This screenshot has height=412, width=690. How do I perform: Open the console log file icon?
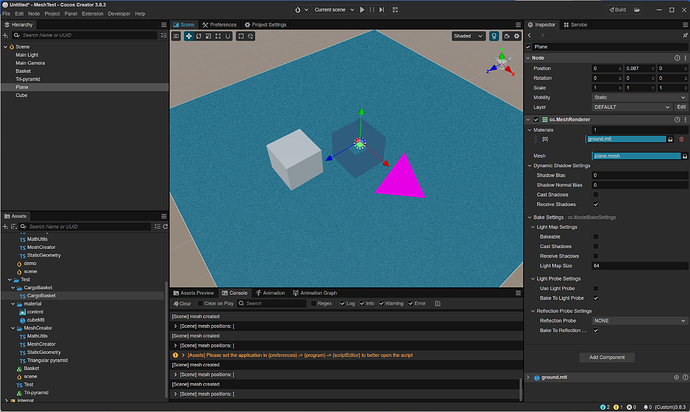pos(437,304)
